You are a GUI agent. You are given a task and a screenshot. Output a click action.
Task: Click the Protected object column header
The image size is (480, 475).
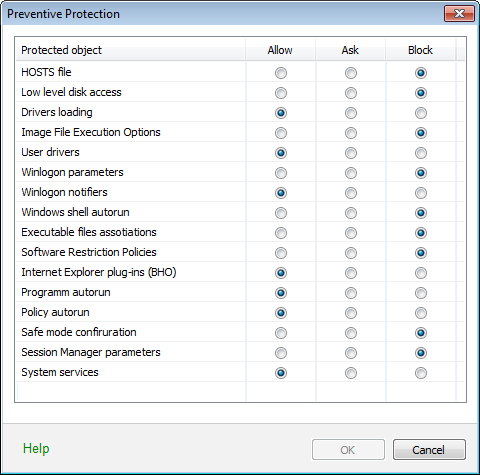[x=131, y=50]
